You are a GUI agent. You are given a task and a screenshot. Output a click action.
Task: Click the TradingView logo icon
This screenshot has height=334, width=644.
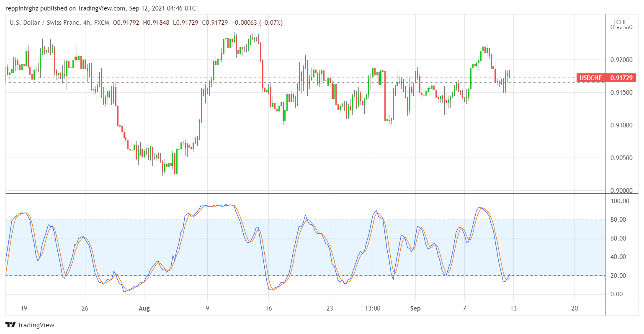click(10, 325)
